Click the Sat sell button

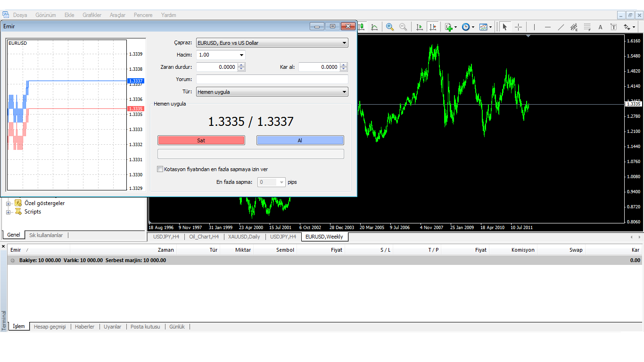point(201,140)
